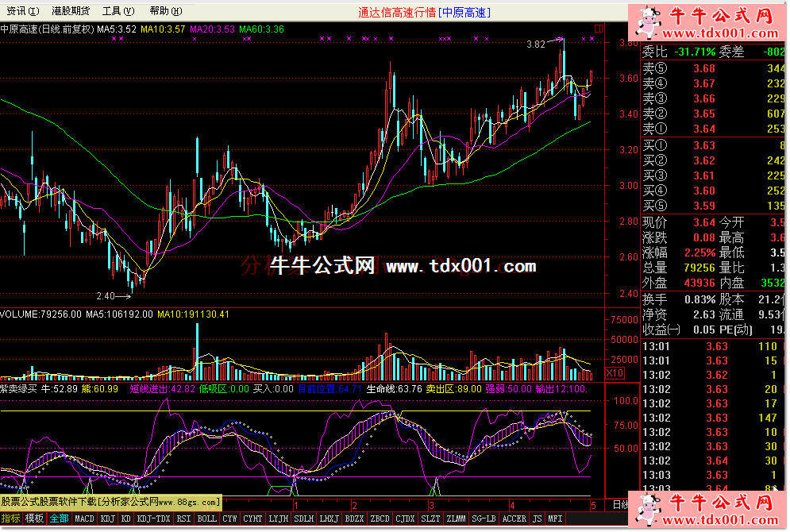
Task: Select the CJDX indicator tab
Action: click(x=405, y=519)
